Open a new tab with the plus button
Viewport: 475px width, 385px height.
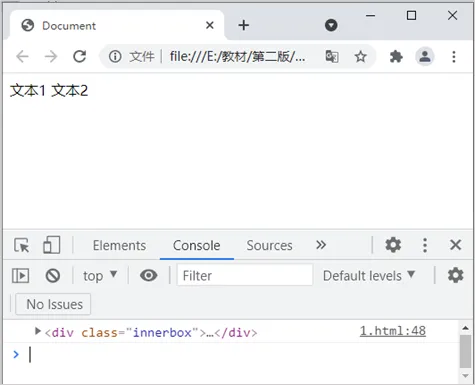[x=244, y=25]
